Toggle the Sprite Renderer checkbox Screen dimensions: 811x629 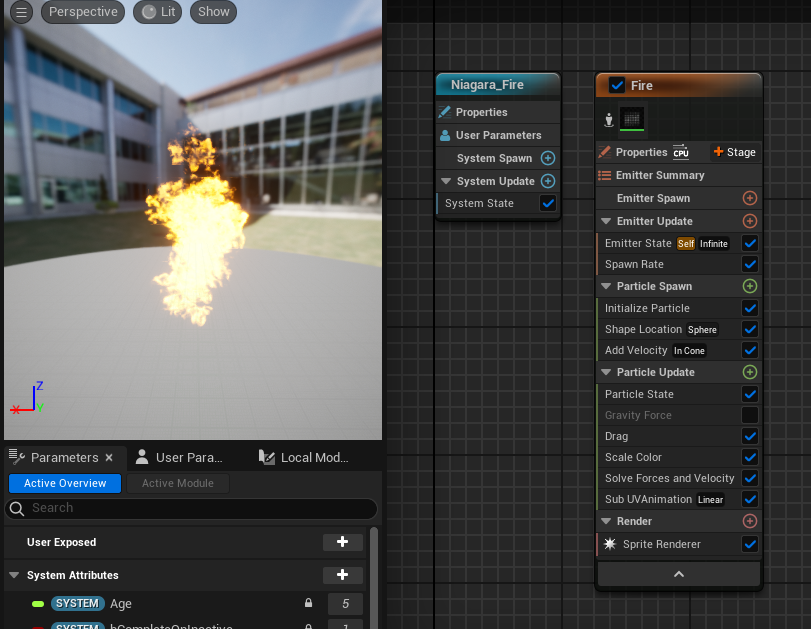click(749, 544)
